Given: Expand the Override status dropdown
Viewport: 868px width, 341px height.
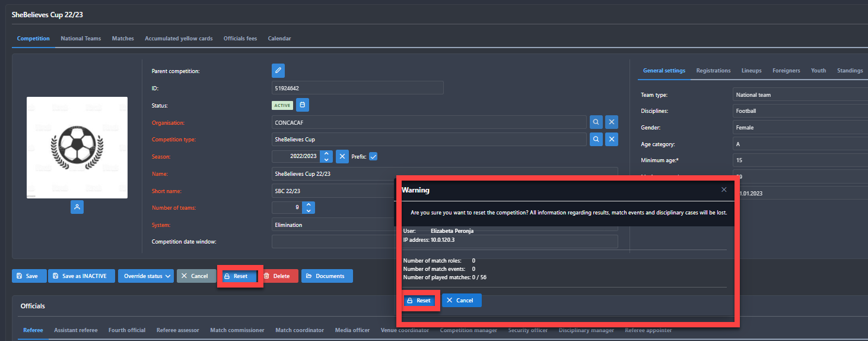Looking at the screenshot, I should click(x=145, y=276).
